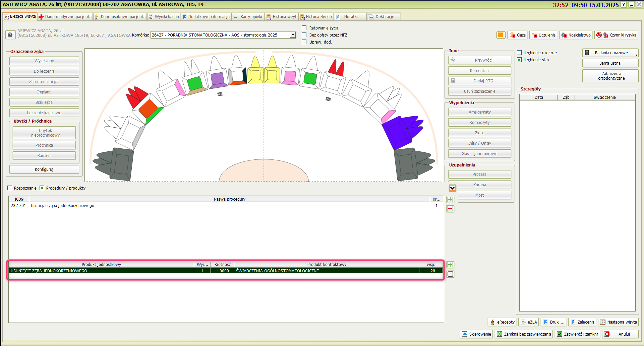Viewport: 644px width, 346px height.
Task: Click the small marker icon under the upper-left tooth
Action: click(x=220, y=94)
